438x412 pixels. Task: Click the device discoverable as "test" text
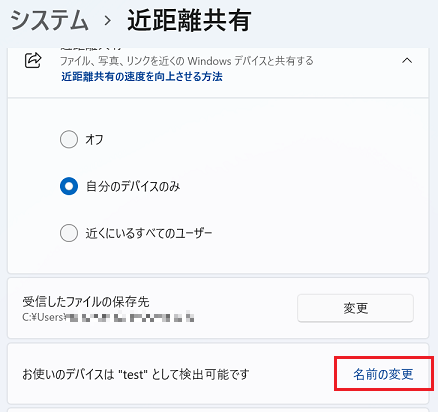pyautogui.click(x=136, y=374)
